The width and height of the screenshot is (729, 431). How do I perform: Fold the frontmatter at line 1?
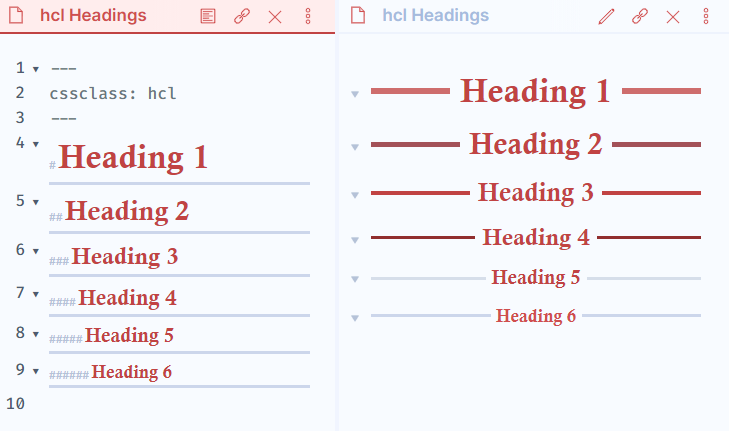tap(36, 69)
